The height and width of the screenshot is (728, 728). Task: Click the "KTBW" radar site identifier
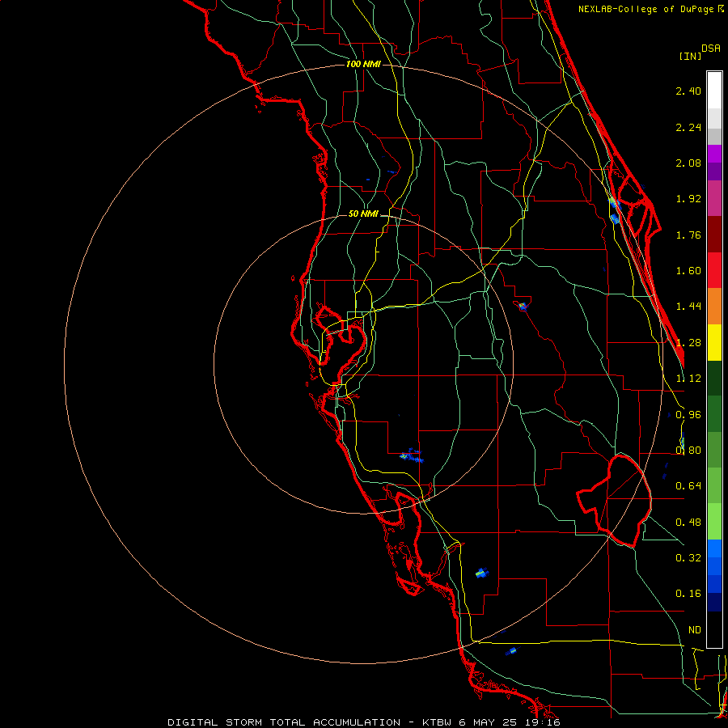point(438,722)
